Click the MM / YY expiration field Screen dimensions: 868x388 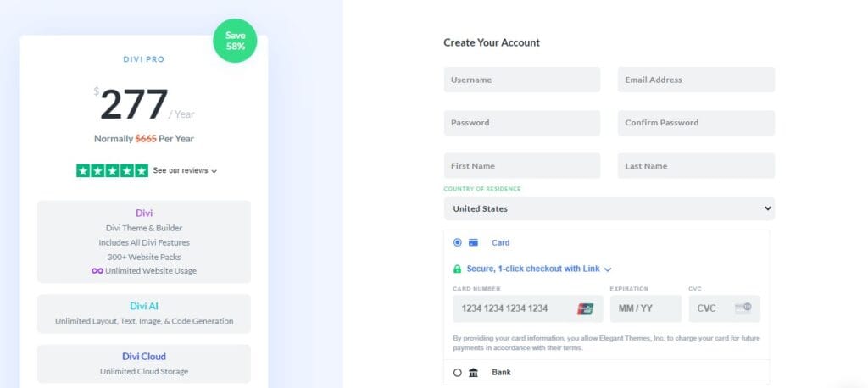(x=645, y=308)
